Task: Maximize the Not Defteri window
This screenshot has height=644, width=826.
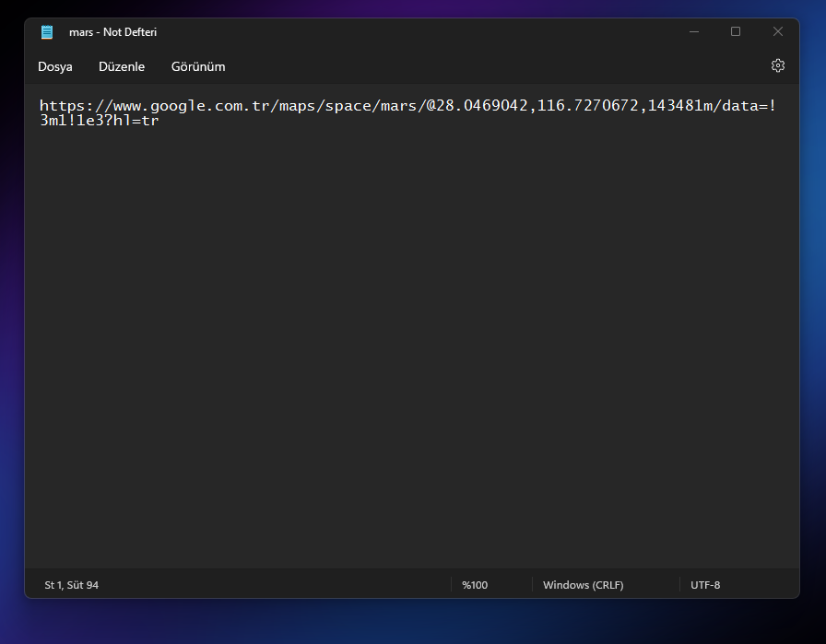Action: (x=736, y=31)
